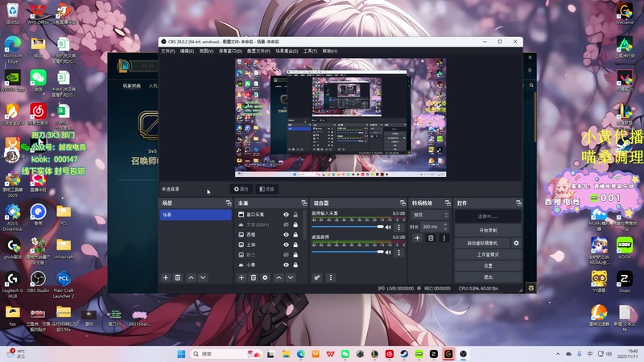This screenshot has height=362, width=644.
Task: Show the hidden 文本 (GDI+) source
Action: pyautogui.click(x=287, y=225)
